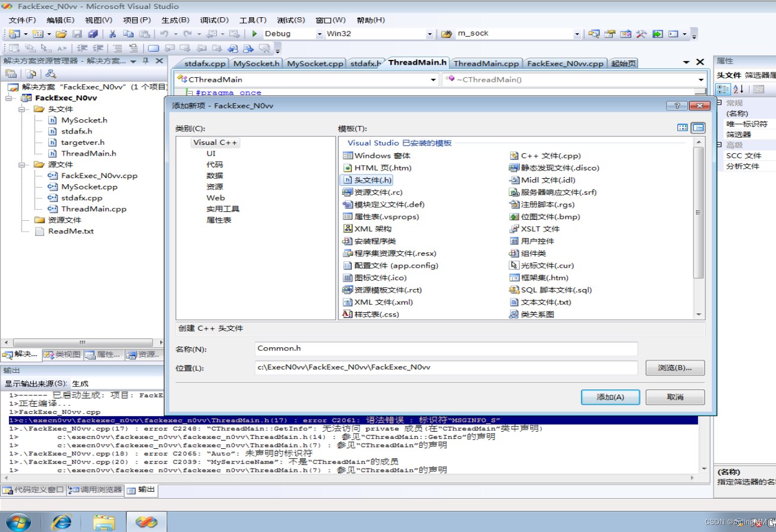Click the 位置(L) path input field
This screenshot has width=776, height=532.
coord(446,368)
